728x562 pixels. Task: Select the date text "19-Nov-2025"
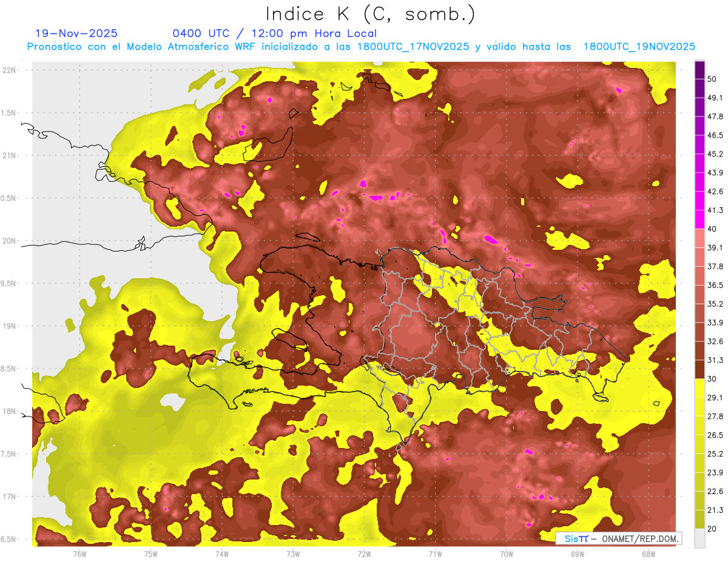click(76, 33)
